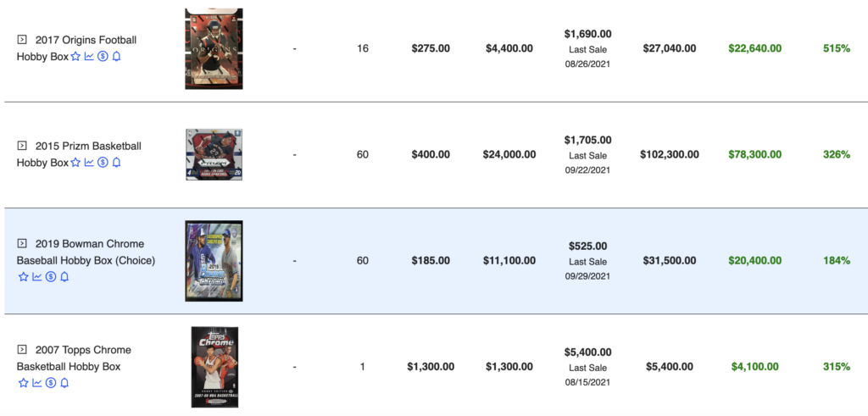Click the bell icon for 2017 Origins Football

116,57
